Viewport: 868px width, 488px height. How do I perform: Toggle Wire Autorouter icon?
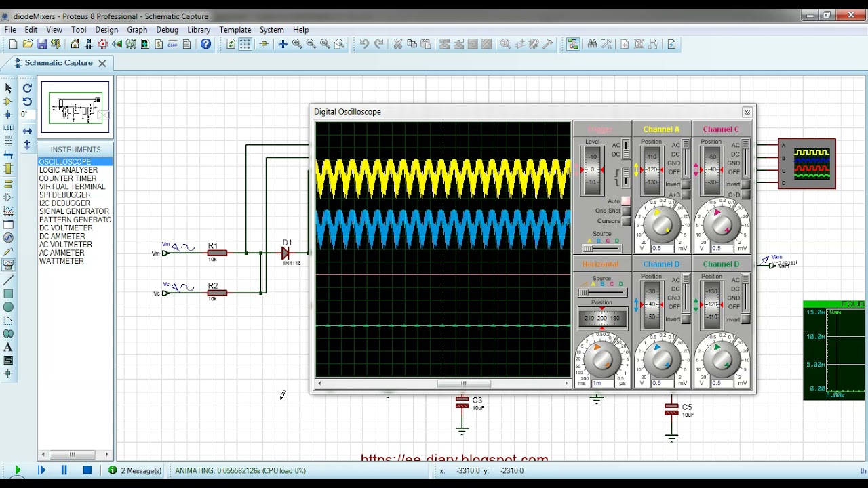click(x=573, y=44)
